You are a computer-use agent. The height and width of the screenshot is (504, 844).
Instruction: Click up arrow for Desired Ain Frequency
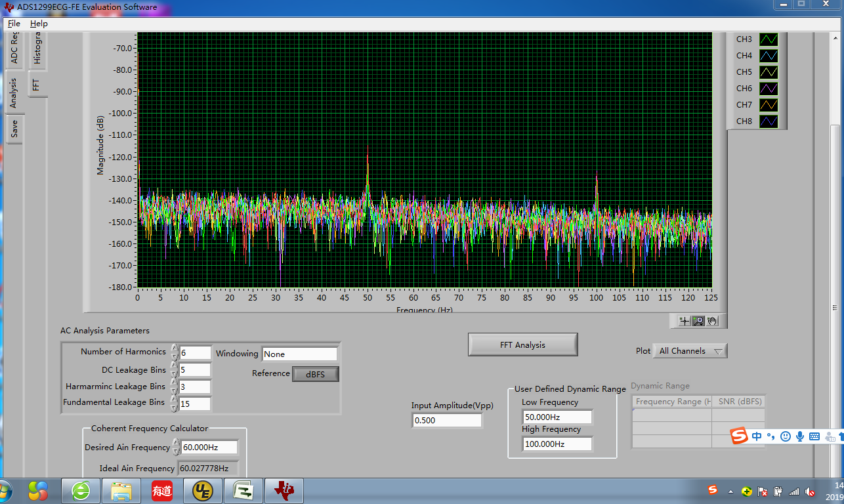[x=175, y=444]
